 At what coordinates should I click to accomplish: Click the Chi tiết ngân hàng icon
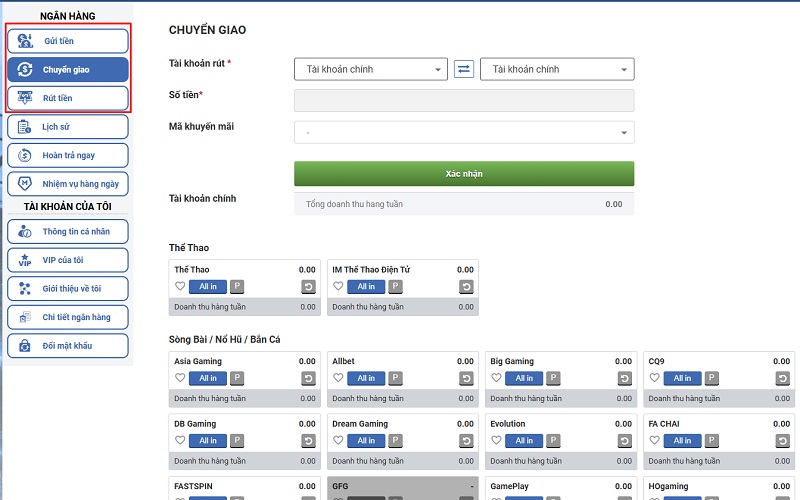click(24, 317)
